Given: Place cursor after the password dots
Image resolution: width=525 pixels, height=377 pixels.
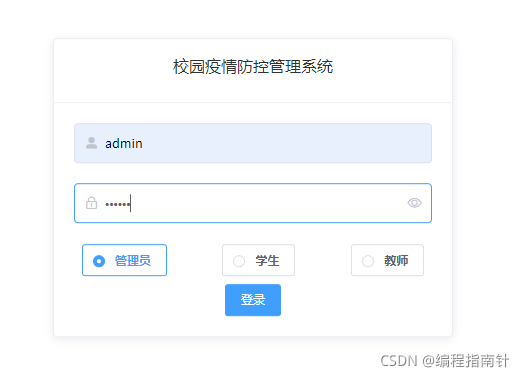Looking at the screenshot, I should pos(131,203).
